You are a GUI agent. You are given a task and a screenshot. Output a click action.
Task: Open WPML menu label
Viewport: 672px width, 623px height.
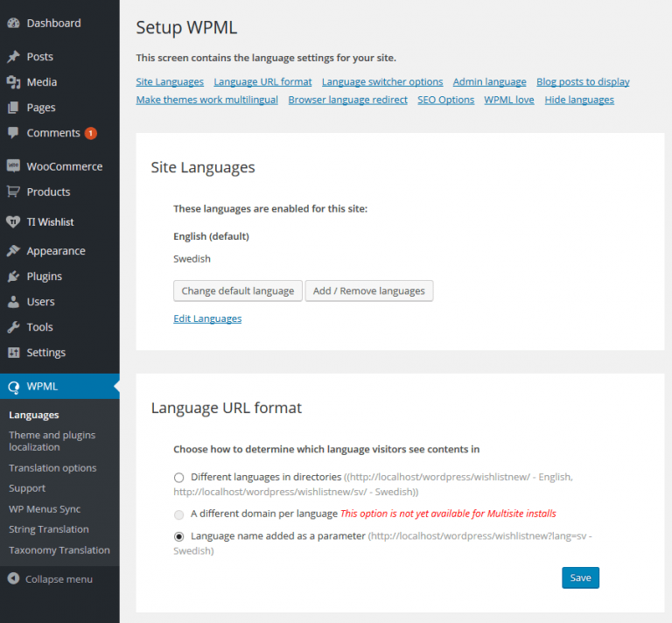42,387
